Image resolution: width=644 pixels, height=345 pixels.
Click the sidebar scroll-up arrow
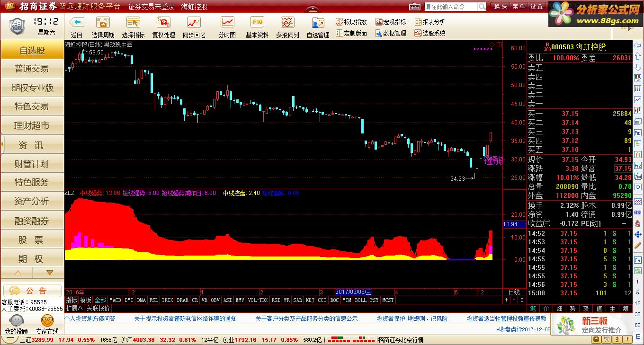(18, 273)
